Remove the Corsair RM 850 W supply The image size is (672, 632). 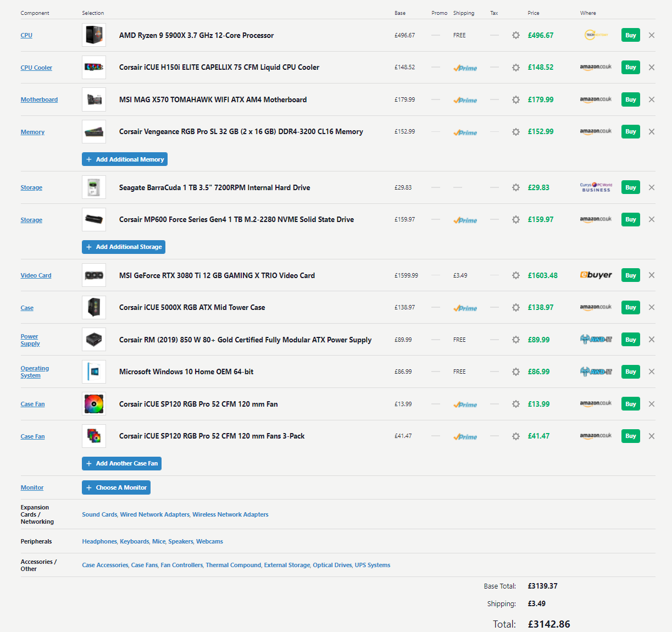coord(652,340)
